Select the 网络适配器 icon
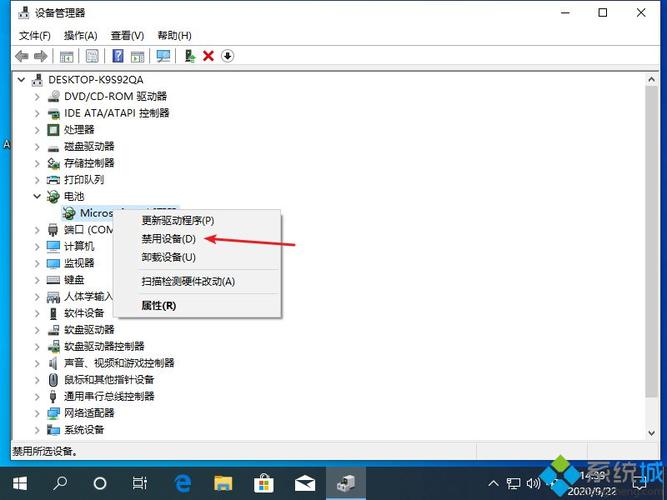667x500 pixels. tap(53, 413)
